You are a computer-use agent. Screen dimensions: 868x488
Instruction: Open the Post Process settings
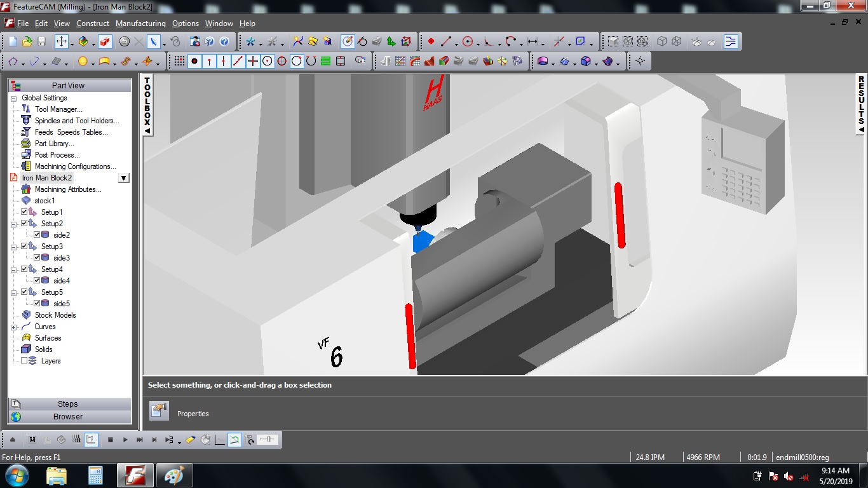(58, 155)
